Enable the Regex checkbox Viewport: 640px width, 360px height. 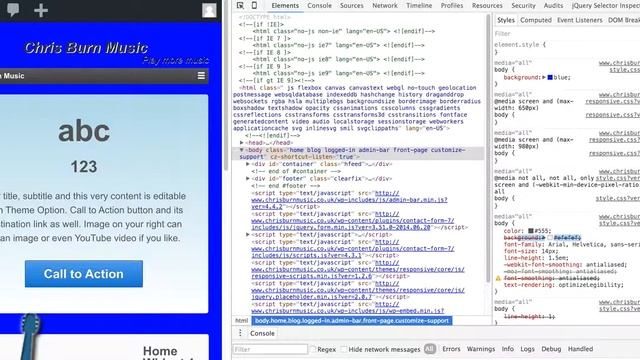click(x=313, y=349)
